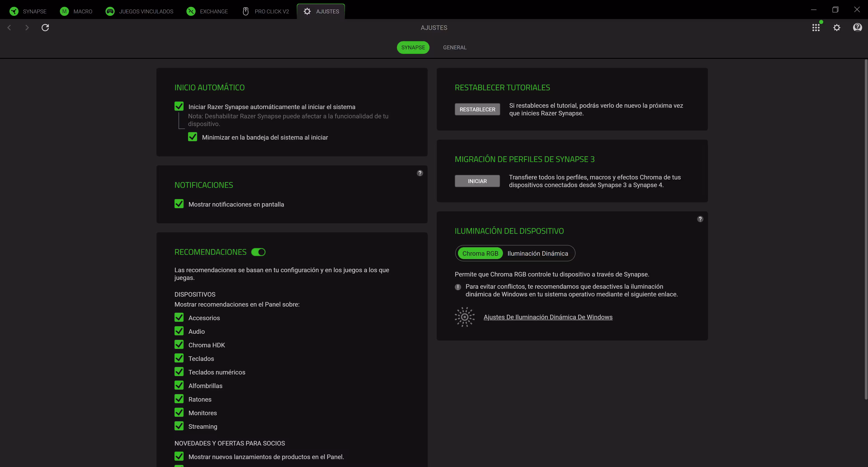Click the Razer Synapse logo icon
This screenshot has width=868, height=467.
coord(14,11)
